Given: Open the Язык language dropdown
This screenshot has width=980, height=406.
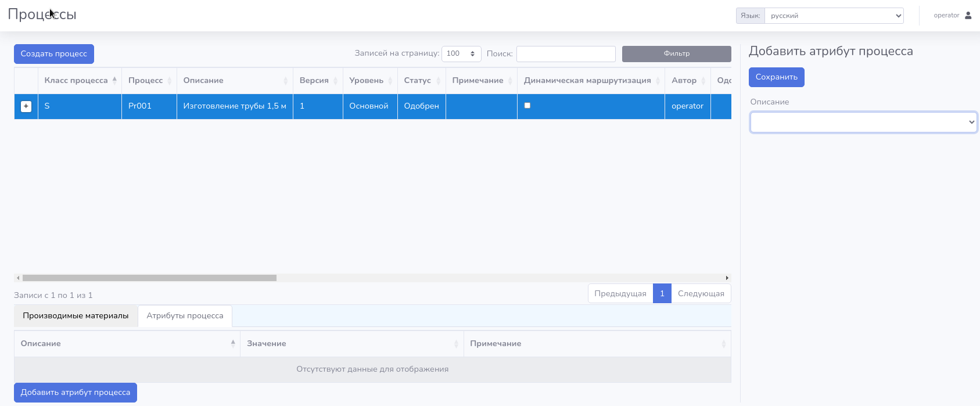Looking at the screenshot, I should [x=834, y=16].
